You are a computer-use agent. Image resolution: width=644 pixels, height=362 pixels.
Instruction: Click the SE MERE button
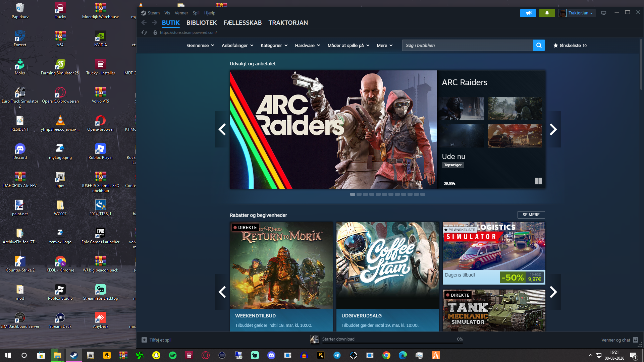[x=531, y=215]
